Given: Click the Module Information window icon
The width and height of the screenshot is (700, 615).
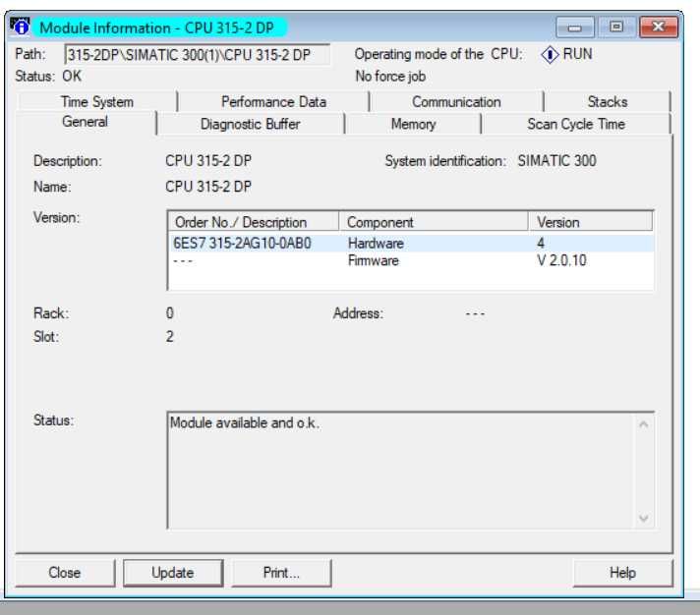Looking at the screenshot, I should coord(20,27).
